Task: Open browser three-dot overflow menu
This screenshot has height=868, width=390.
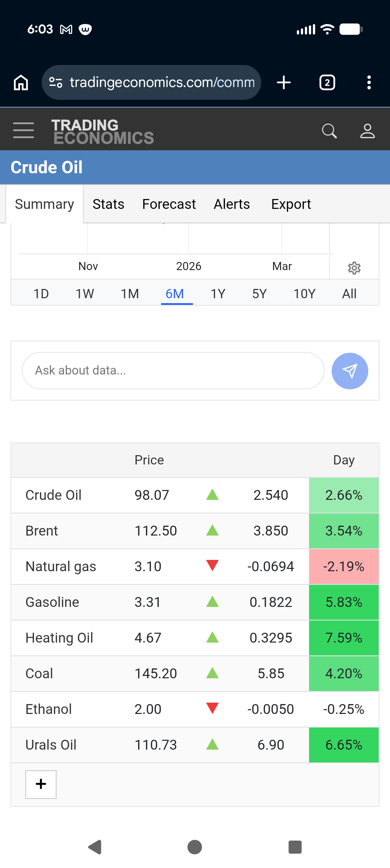Action: coord(369,83)
